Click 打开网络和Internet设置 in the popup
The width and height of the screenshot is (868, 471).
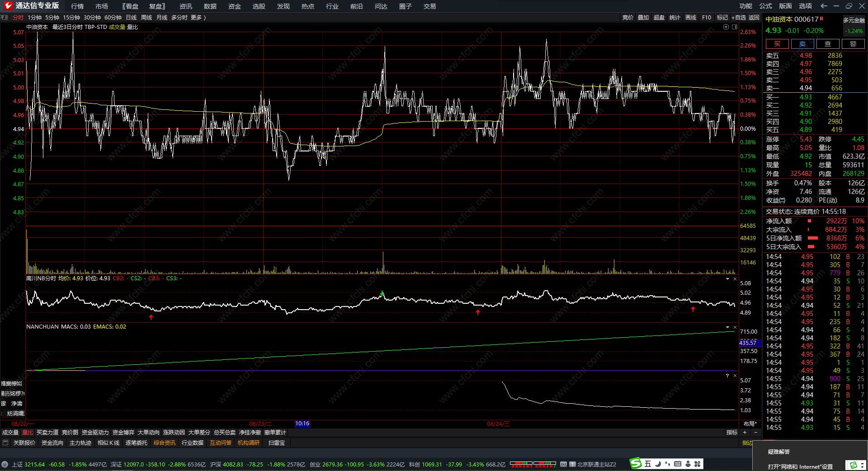(800, 466)
